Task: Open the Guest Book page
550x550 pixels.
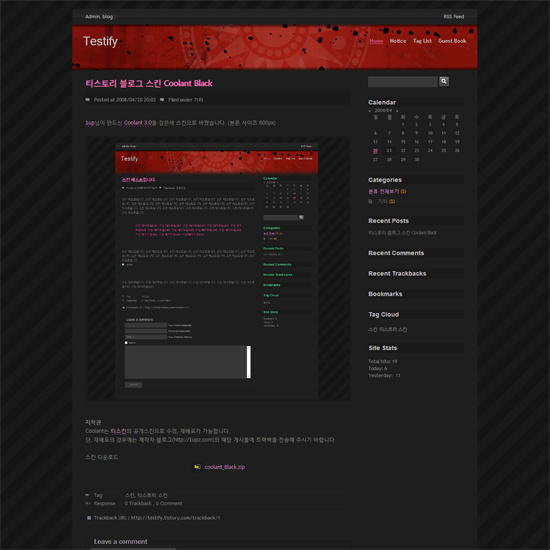Action: click(x=452, y=41)
